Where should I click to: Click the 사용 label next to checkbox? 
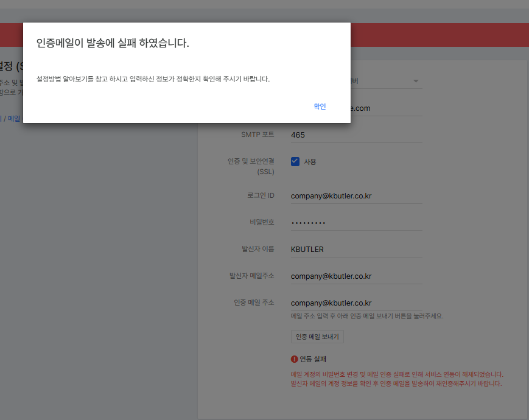pyautogui.click(x=310, y=162)
